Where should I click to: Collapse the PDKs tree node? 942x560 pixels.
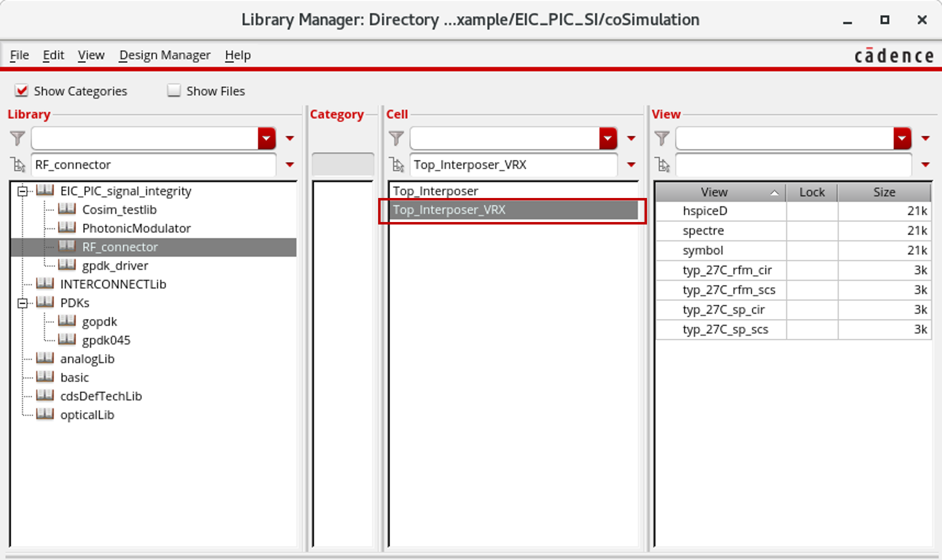click(x=23, y=303)
